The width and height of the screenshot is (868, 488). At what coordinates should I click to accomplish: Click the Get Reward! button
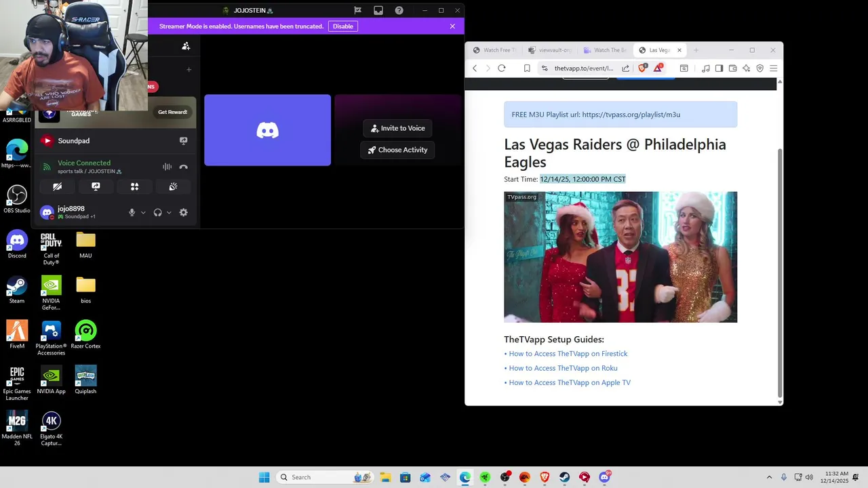click(172, 112)
